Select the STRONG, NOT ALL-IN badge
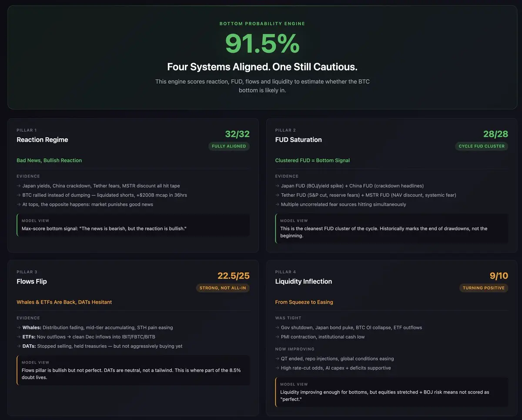522x420 pixels. (x=223, y=288)
